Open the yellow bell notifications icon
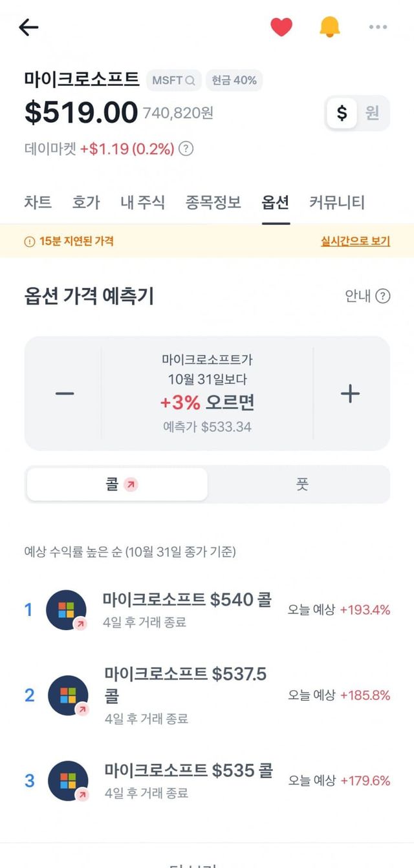 (x=329, y=26)
